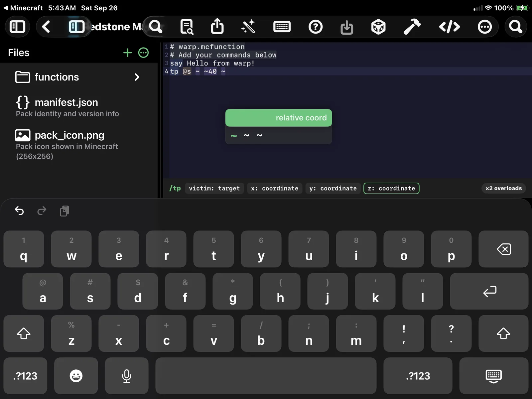Start dictation with microphone key
The image size is (532, 399).
point(127,376)
